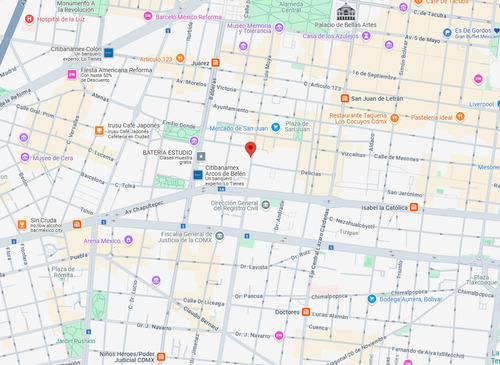Screen dimensions: 500x365
Task: Click the Juárez metro station icon
Action: [215, 63]
